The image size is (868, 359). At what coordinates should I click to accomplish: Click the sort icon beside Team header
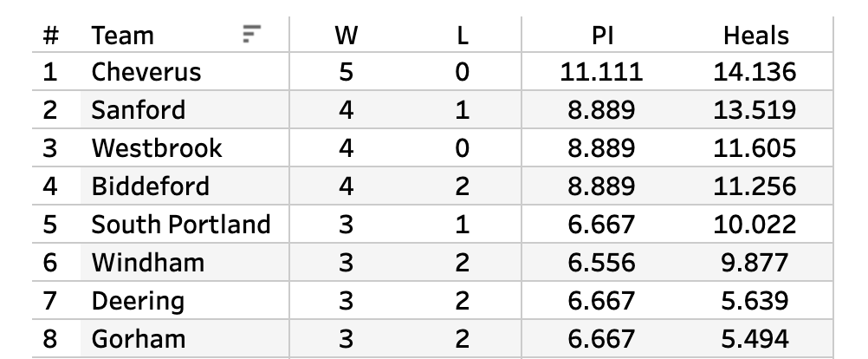[x=250, y=34]
